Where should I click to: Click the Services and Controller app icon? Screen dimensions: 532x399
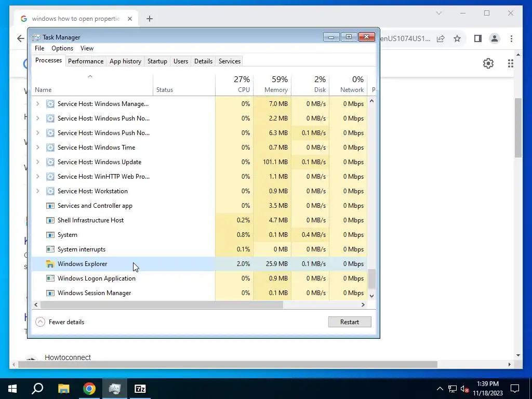[50, 206]
